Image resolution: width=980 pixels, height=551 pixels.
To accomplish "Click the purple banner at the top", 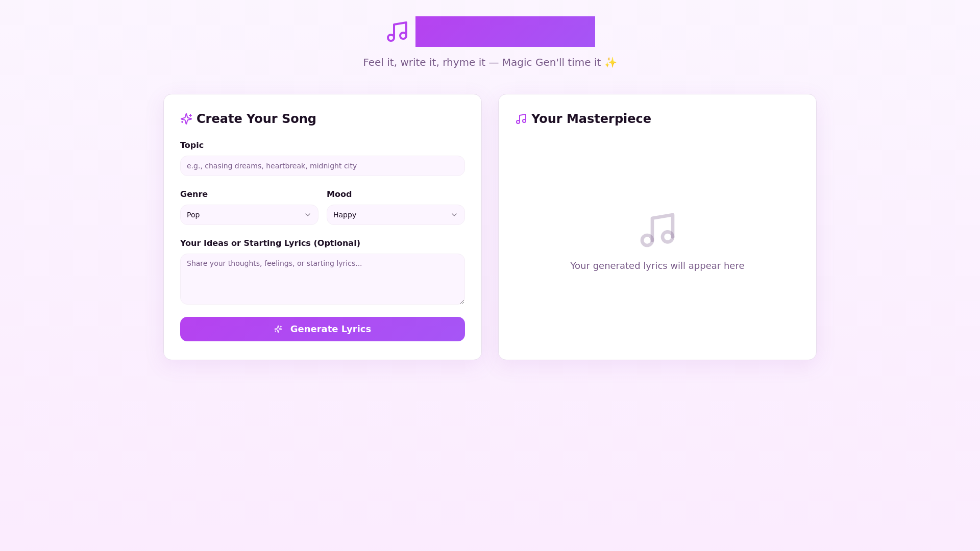I will [505, 31].
